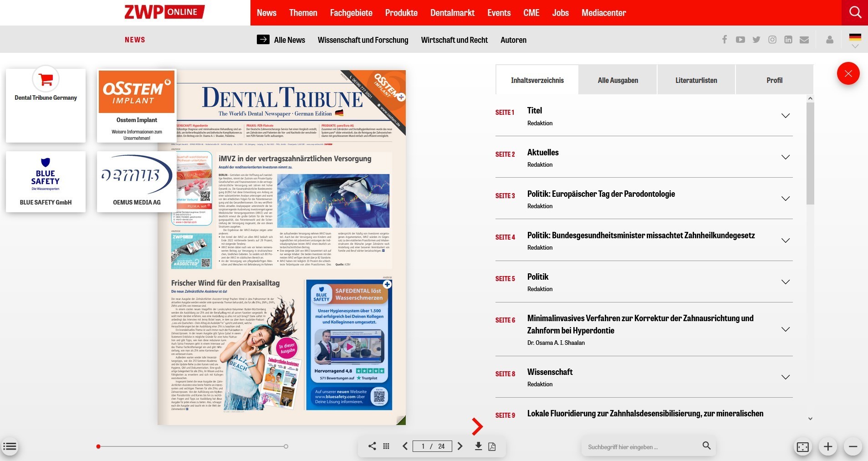Open user account profile icon
The image size is (868, 461).
(x=830, y=40)
